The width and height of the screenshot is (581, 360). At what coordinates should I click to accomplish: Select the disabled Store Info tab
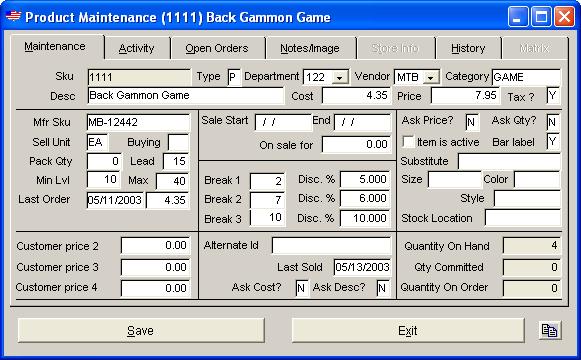(x=395, y=49)
